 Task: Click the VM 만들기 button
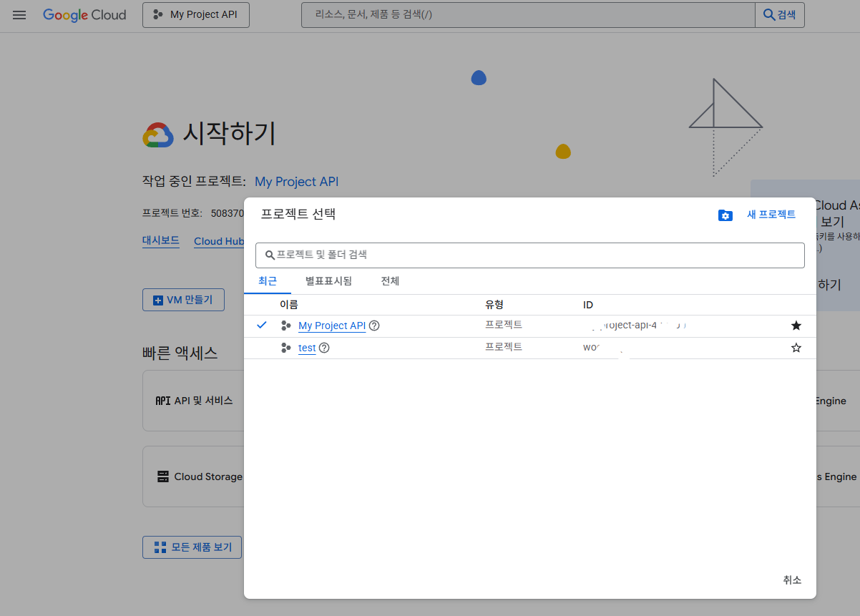183,300
